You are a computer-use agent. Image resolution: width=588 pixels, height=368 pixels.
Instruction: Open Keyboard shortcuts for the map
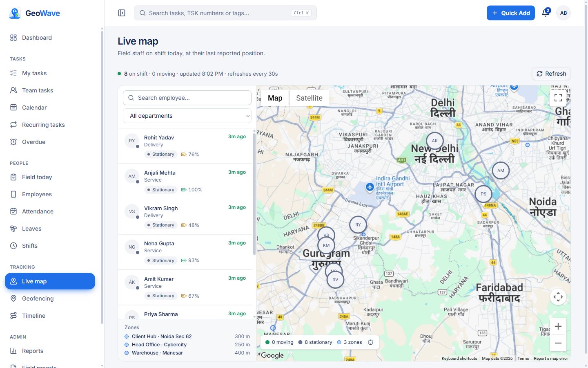[459, 359]
